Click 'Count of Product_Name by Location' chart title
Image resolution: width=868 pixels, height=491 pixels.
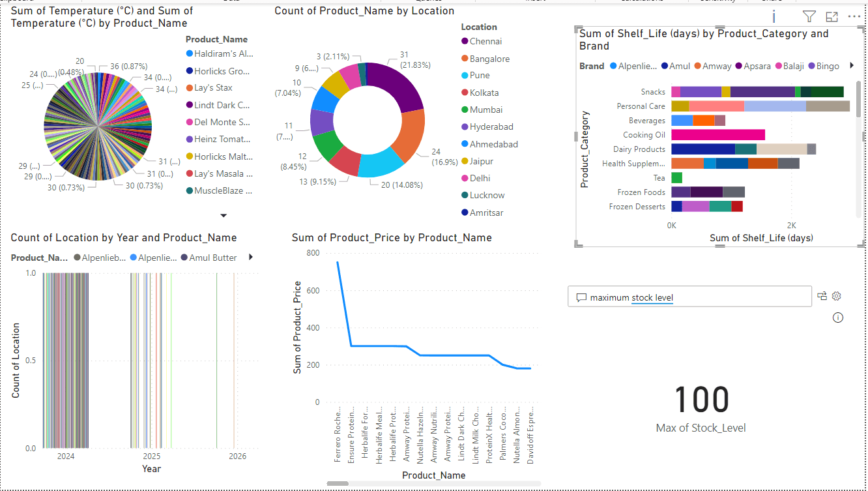point(364,10)
